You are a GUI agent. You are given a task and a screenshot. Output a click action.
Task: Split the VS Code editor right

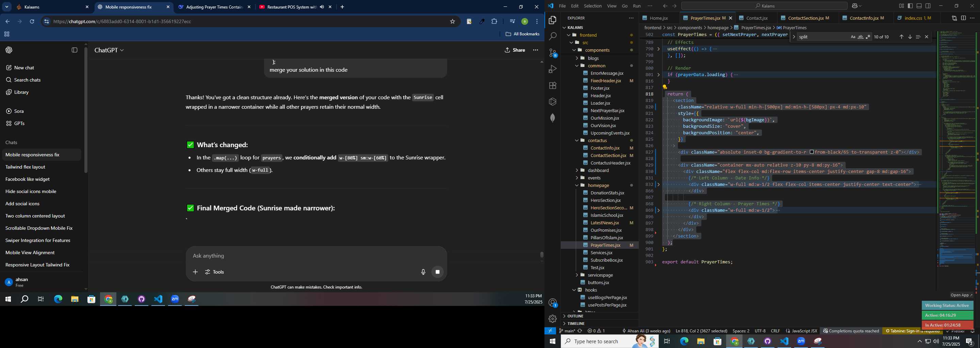pos(963,18)
